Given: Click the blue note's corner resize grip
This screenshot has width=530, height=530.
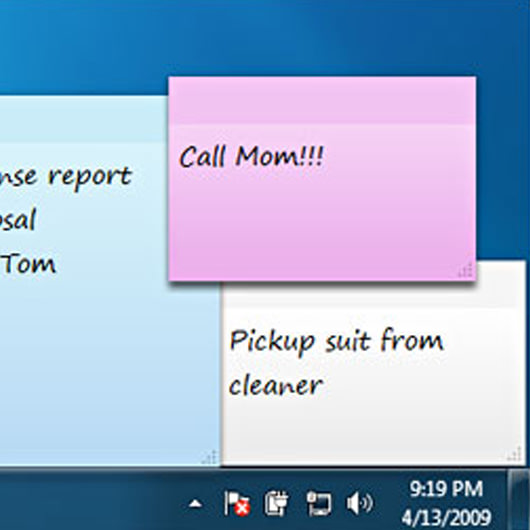Looking at the screenshot, I should coord(210,457).
